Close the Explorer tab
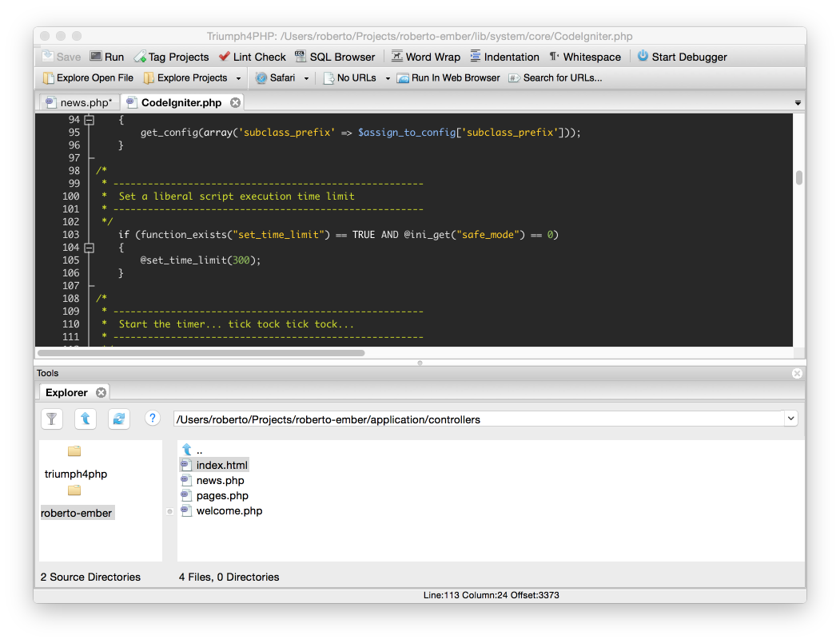Image resolution: width=840 pixels, height=643 pixels. [101, 392]
